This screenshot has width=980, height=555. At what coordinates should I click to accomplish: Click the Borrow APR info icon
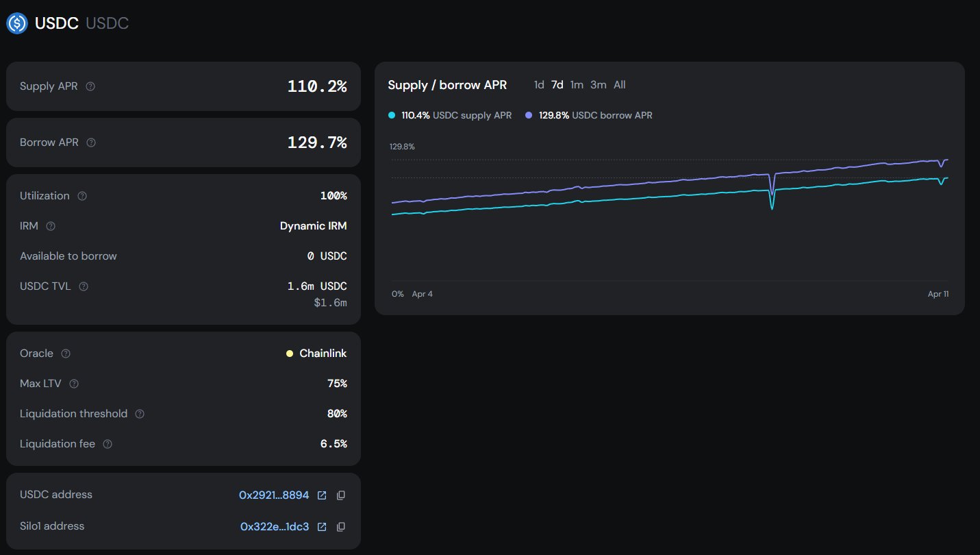pyautogui.click(x=91, y=143)
